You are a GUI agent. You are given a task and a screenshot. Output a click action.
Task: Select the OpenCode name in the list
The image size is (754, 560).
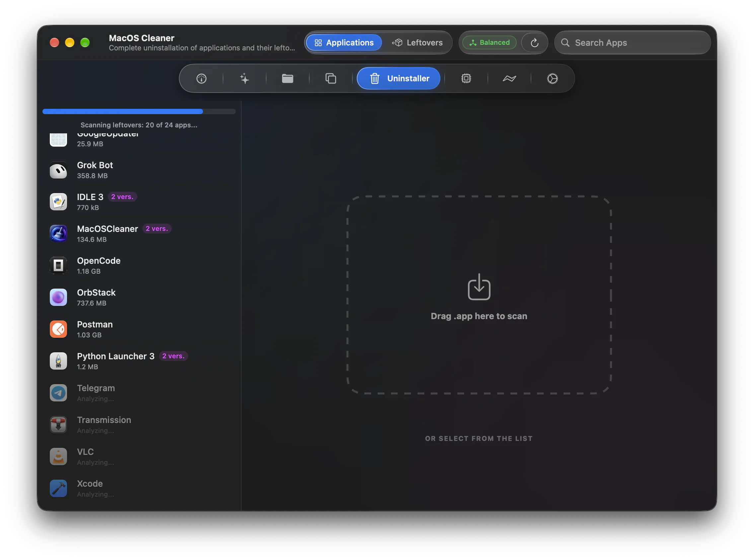(99, 261)
